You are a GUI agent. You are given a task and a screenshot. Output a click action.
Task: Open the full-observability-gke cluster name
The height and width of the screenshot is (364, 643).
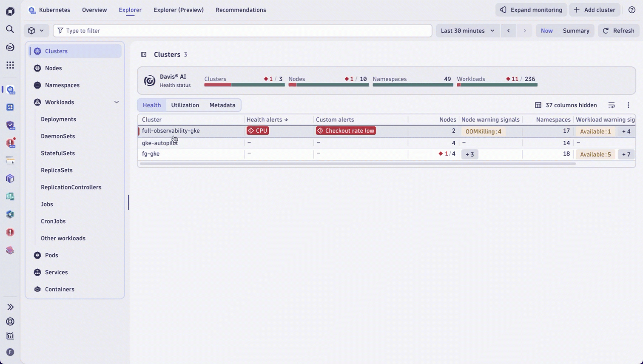pyautogui.click(x=171, y=131)
